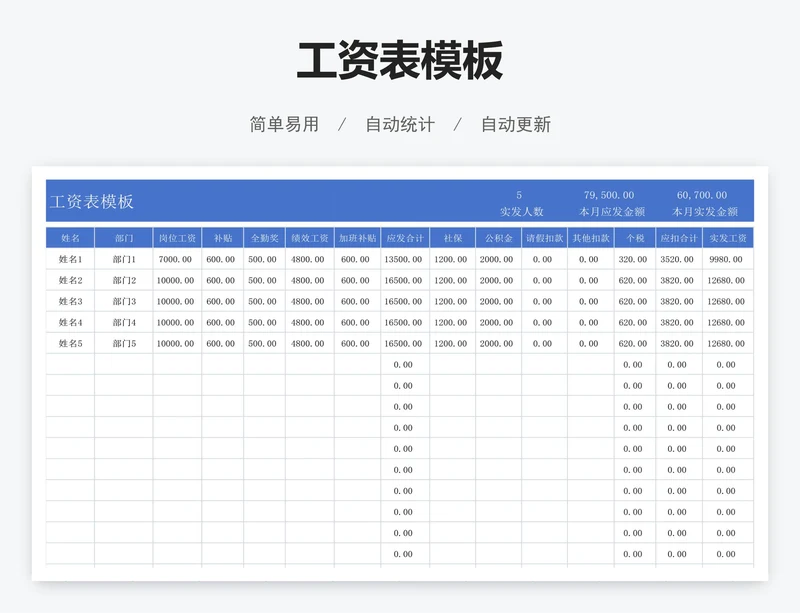Viewport: 800px width, 613px height.
Task: Select the 部门2 cell
Action: [124, 280]
